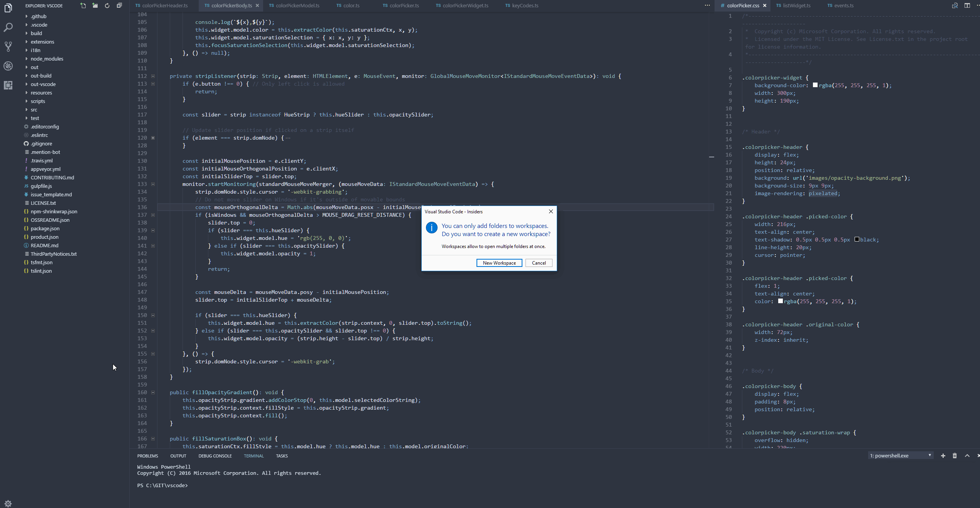This screenshot has width=980, height=508.
Task: Open the Extensions view
Action: (x=8, y=85)
